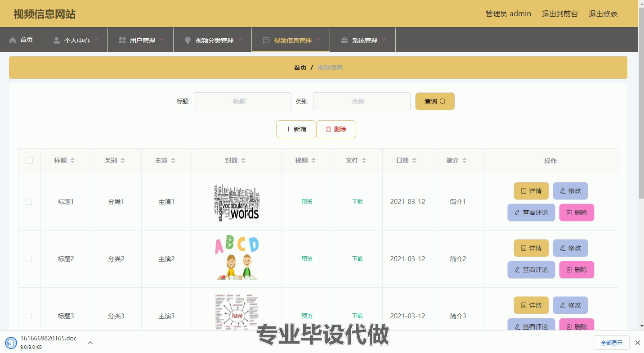Click 修改 for 标题3 row
The image size is (644, 353).
(x=570, y=305)
